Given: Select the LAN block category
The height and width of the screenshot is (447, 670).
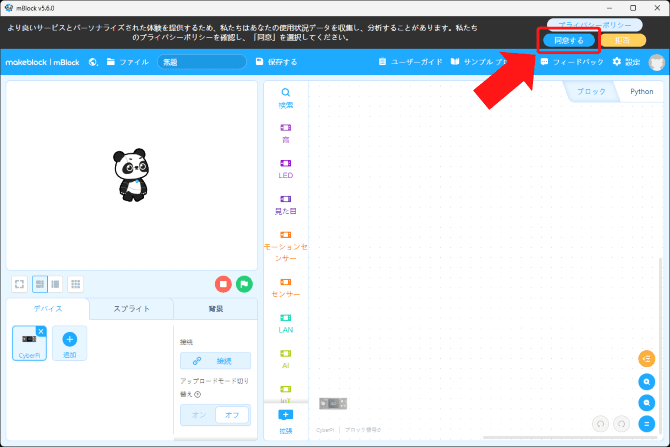Looking at the screenshot, I should click(286, 323).
